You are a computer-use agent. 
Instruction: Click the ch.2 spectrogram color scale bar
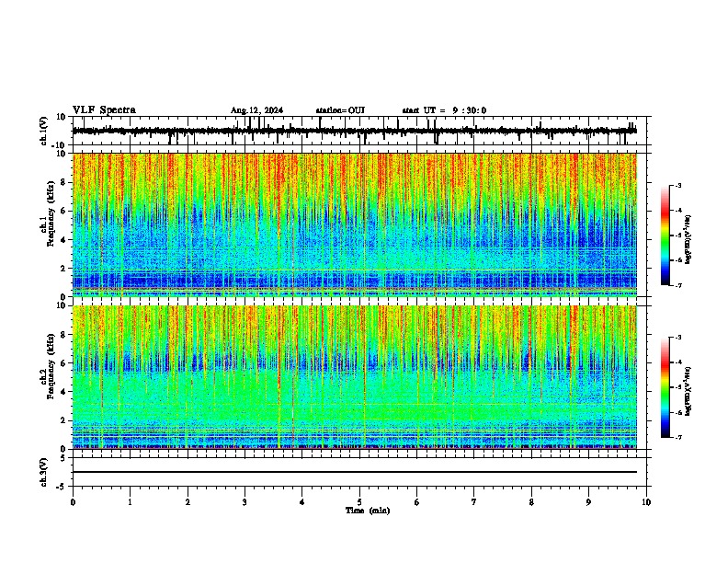[x=665, y=387]
